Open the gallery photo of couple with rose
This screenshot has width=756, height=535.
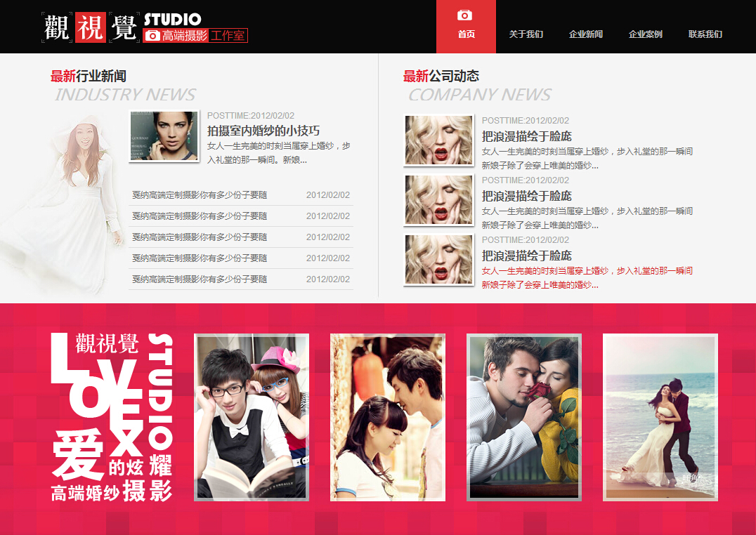point(524,417)
